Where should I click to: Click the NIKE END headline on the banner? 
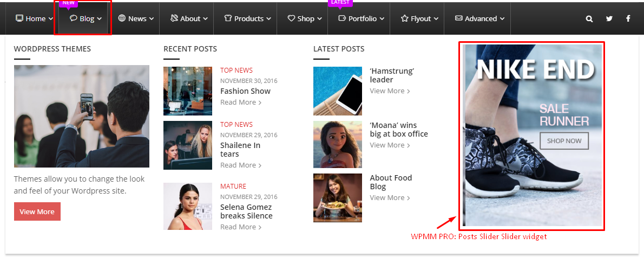coord(536,70)
